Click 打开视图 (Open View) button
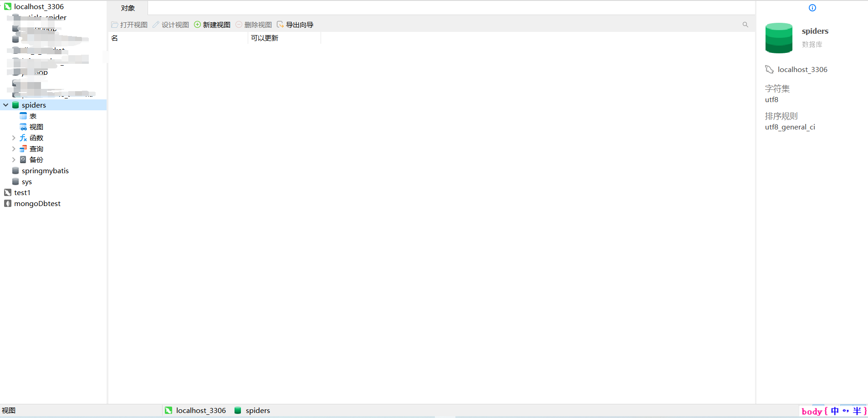Screen dimensions: 868x418 tap(129, 25)
